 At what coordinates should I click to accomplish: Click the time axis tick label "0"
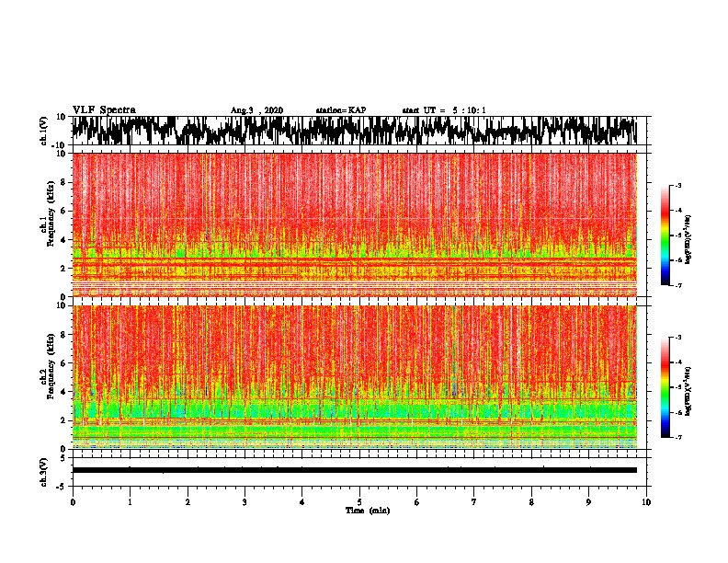click(73, 502)
